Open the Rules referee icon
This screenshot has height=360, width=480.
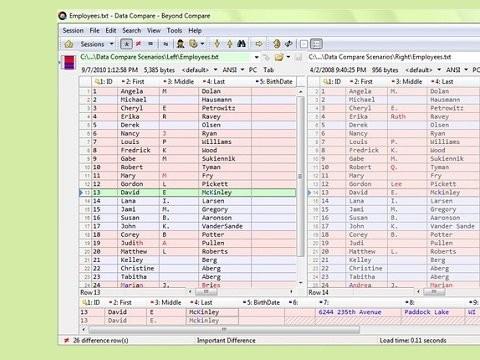181,44
